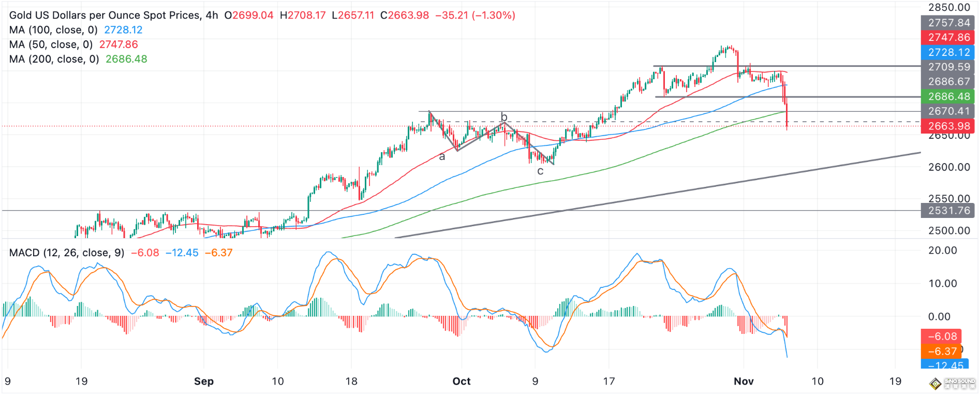Click the Sino Sound watermark logo
The height and width of the screenshot is (395, 980).
pyautogui.click(x=953, y=383)
